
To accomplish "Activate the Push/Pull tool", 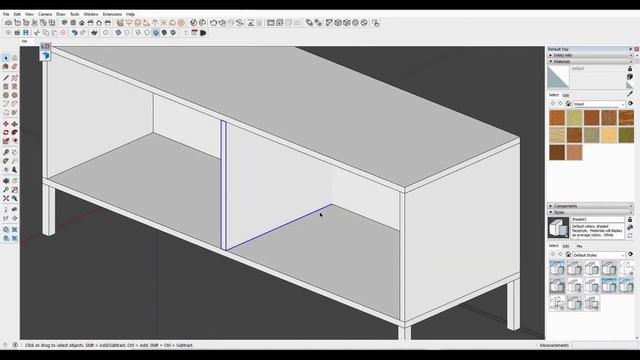I will (x=15, y=124).
